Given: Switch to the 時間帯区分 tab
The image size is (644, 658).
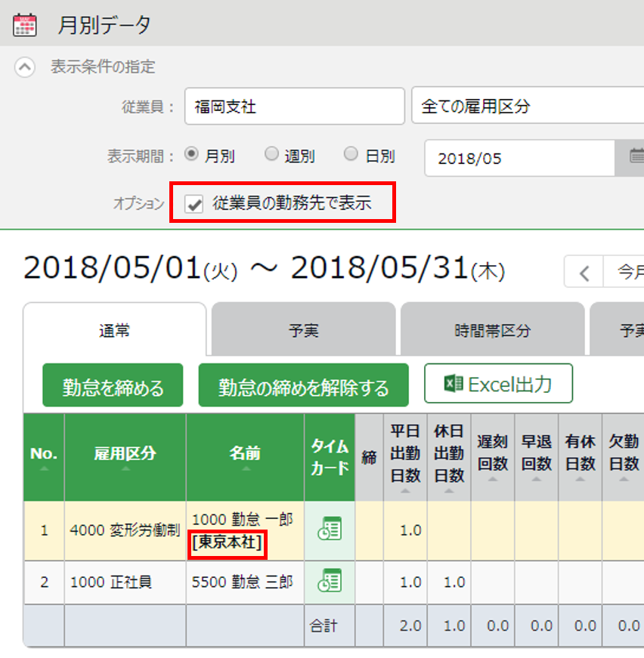Looking at the screenshot, I should coord(492,330).
